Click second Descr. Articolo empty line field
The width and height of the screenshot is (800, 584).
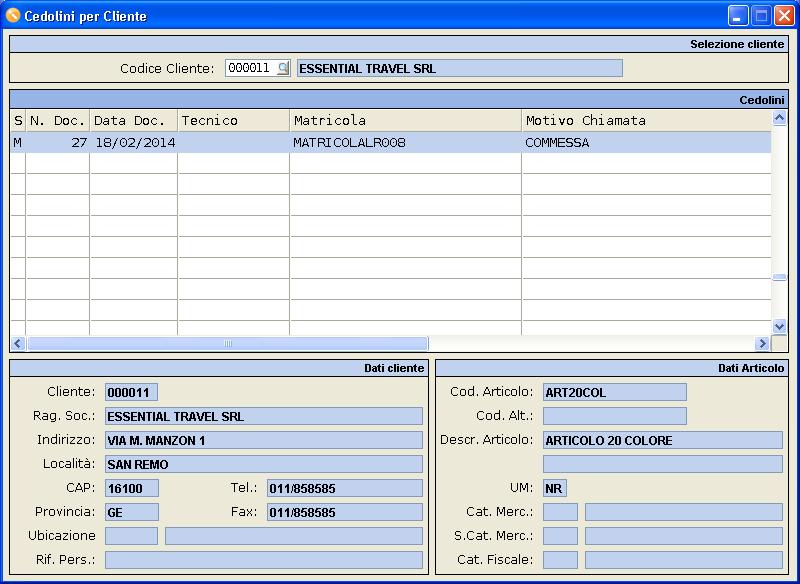pyautogui.click(x=663, y=464)
